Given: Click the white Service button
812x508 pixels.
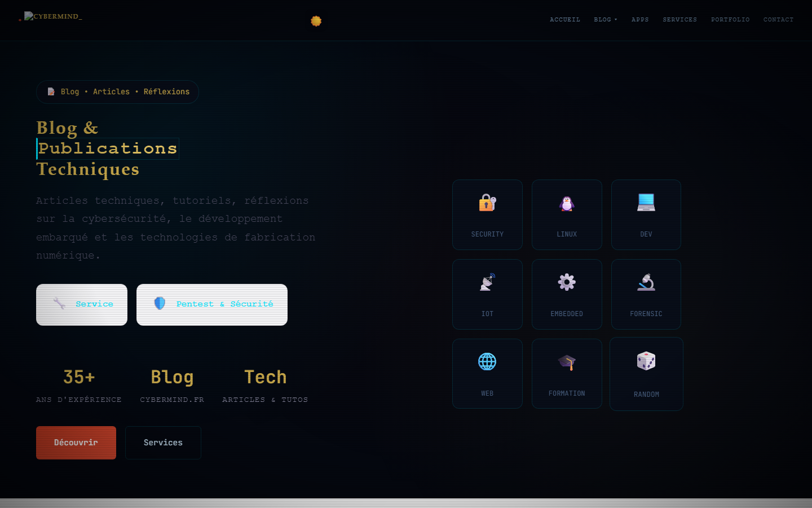Looking at the screenshot, I should click(x=82, y=305).
